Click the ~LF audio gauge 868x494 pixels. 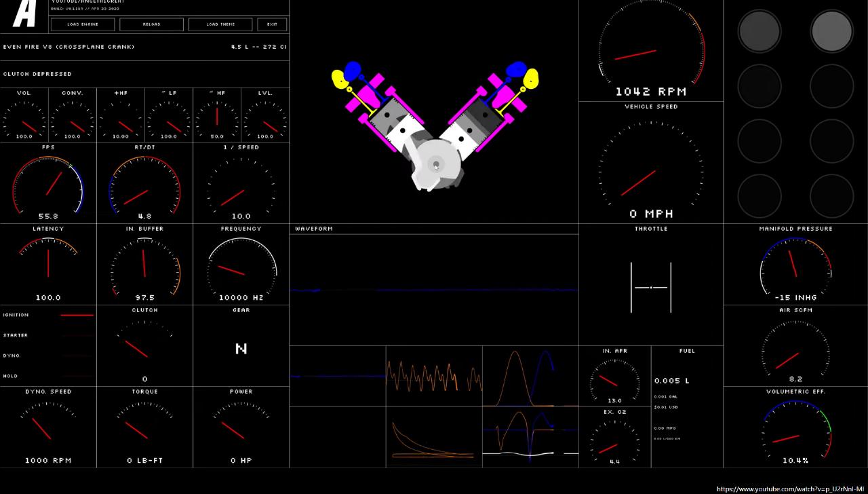pyautogui.click(x=169, y=115)
